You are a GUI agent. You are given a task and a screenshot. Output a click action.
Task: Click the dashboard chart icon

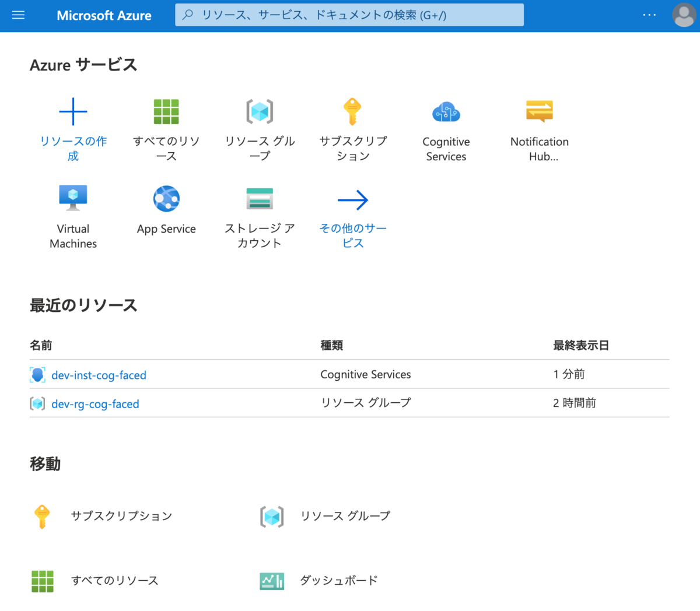pos(272,581)
